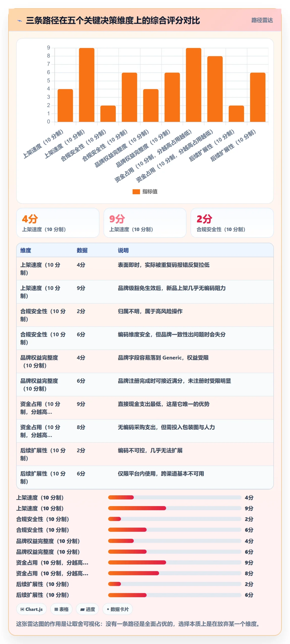
Task: Click the title 三条路径在五个关键决策维度上的综合评分对比
Action: [x=113, y=20]
